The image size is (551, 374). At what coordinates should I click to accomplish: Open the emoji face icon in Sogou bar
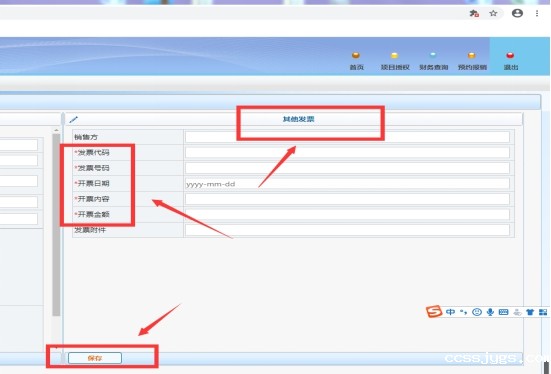(x=477, y=312)
